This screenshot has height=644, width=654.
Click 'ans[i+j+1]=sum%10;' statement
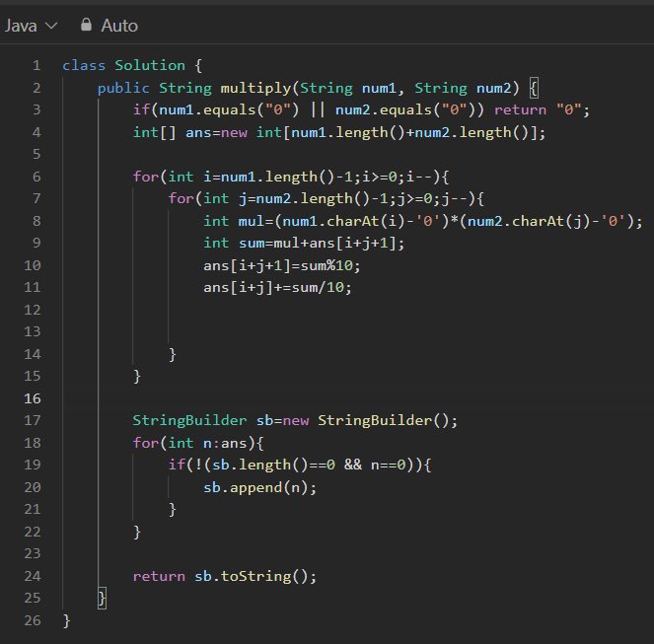pyautogui.click(x=281, y=265)
